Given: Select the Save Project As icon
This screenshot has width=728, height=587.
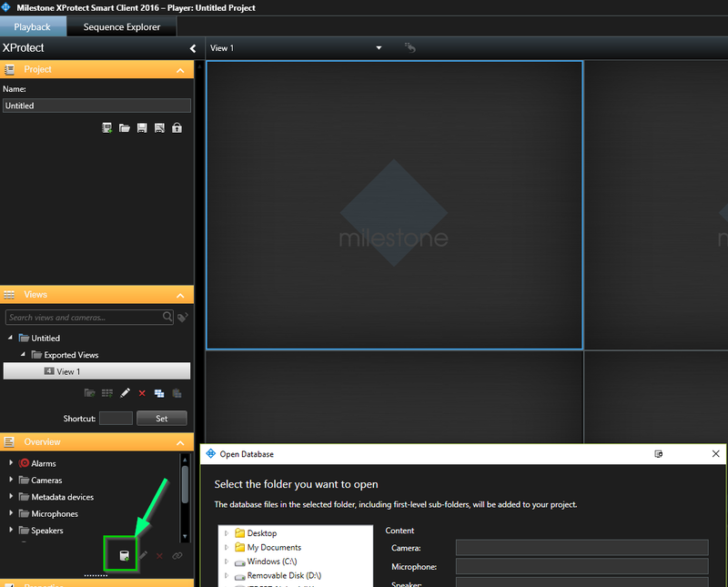Looking at the screenshot, I should [159, 127].
